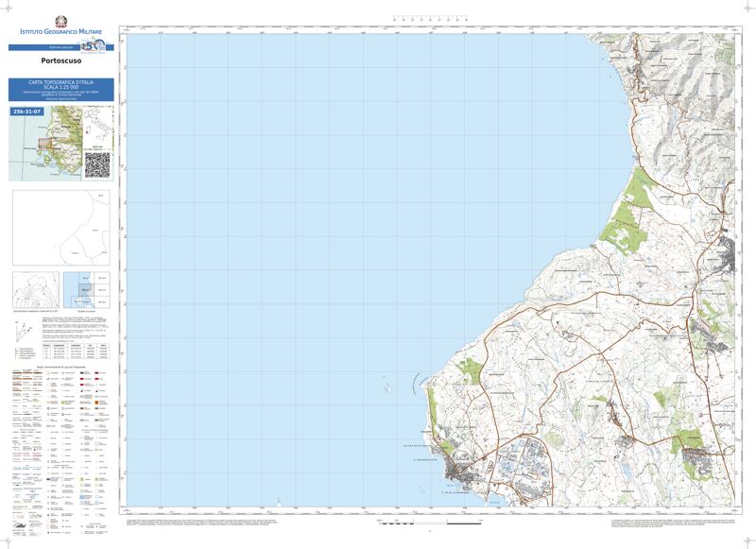This screenshot has height=549, width=756.
Task: Click the small islets offshore in the sea
Action: (x=387, y=387)
